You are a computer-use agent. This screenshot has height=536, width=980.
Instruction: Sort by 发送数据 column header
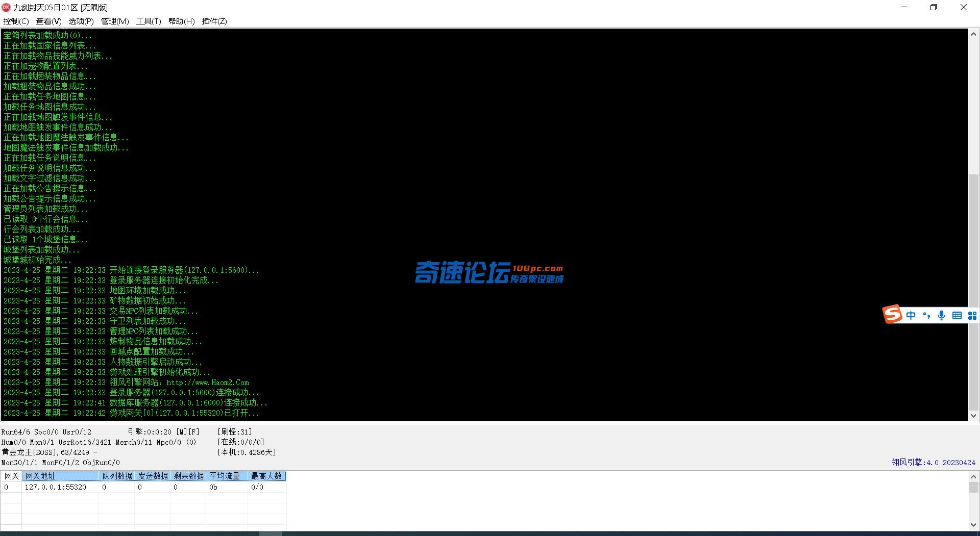tap(153, 476)
